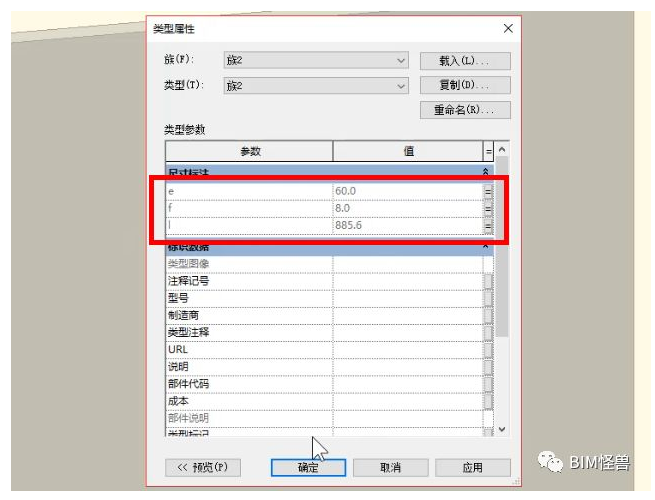Click associate button for URL row

(488, 349)
